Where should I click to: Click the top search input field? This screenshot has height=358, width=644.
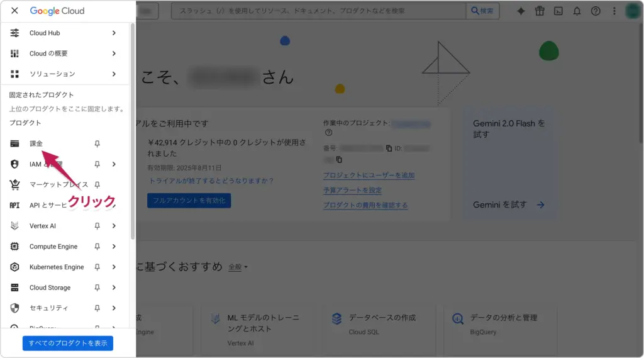click(x=318, y=11)
